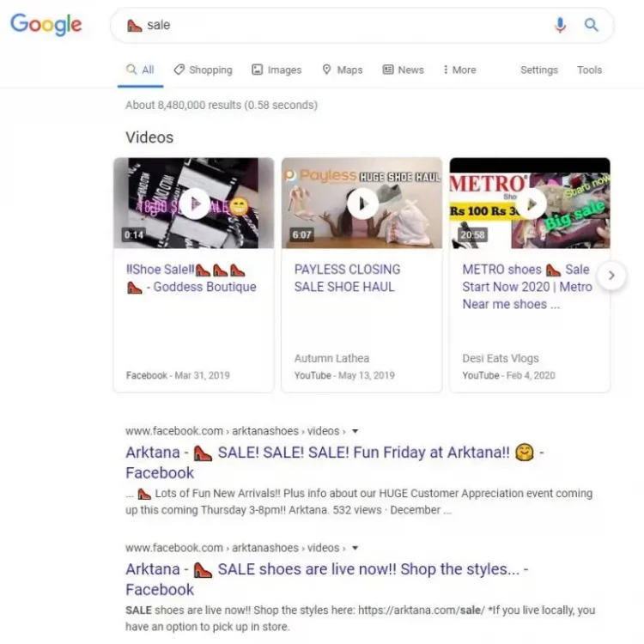Open Arktana SALE! SALE! SALE! Fun Friday link

click(335, 463)
